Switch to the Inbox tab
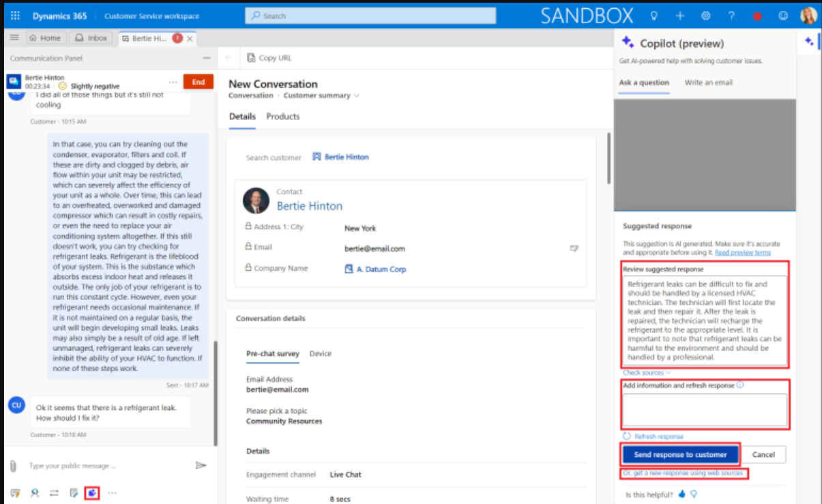 pos(91,38)
